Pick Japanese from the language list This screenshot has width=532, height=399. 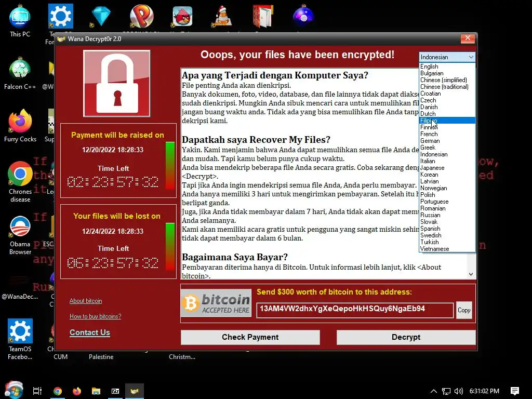tap(447, 168)
